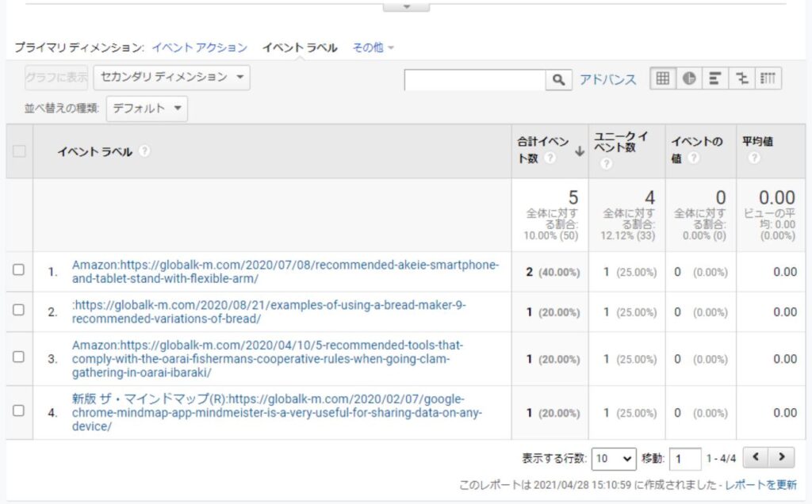Open the セカンダリ ディメンション dropdown
The image size is (812, 504).
[x=171, y=78]
